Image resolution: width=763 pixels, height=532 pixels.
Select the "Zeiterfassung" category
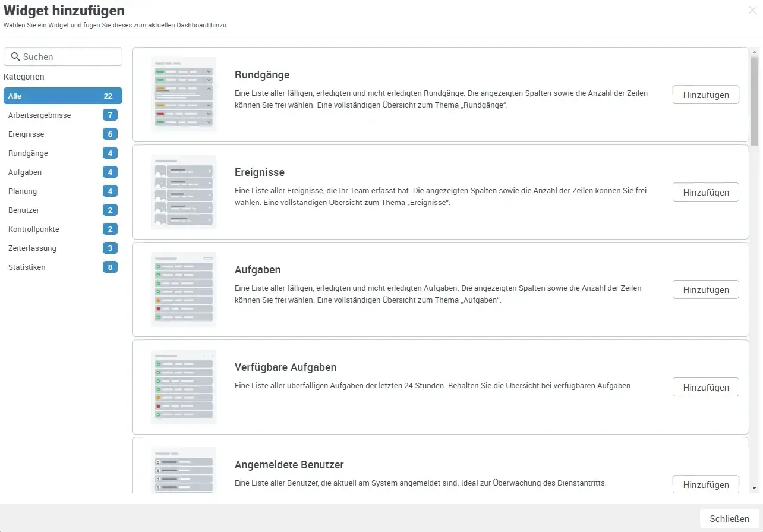[x=62, y=248]
